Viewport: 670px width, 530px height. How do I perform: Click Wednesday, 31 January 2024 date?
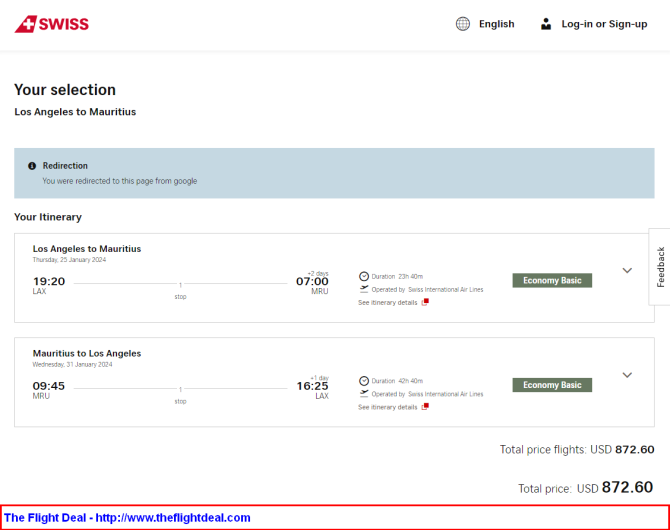click(x=72, y=365)
